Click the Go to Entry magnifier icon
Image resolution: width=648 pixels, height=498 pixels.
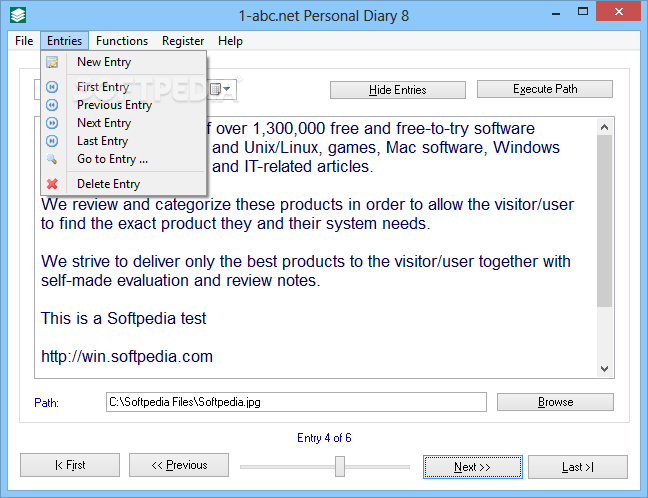pyautogui.click(x=52, y=159)
